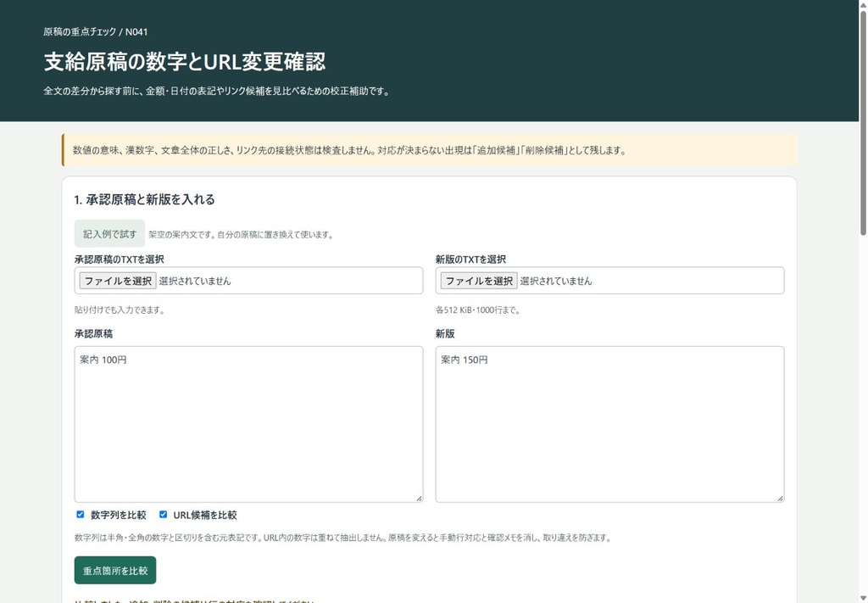Toggle the 数字列を比較 checkbox
The image size is (868, 603).
pyautogui.click(x=81, y=515)
